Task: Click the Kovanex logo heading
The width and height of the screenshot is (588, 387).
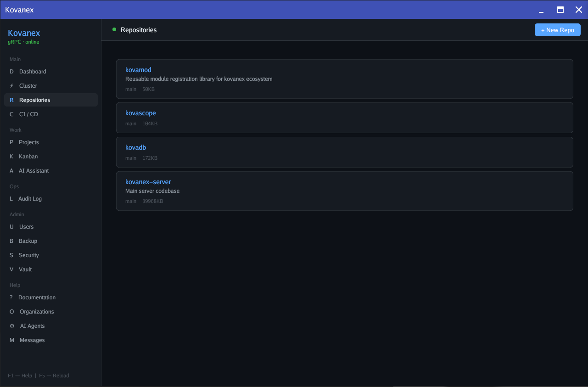Action: point(24,33)
